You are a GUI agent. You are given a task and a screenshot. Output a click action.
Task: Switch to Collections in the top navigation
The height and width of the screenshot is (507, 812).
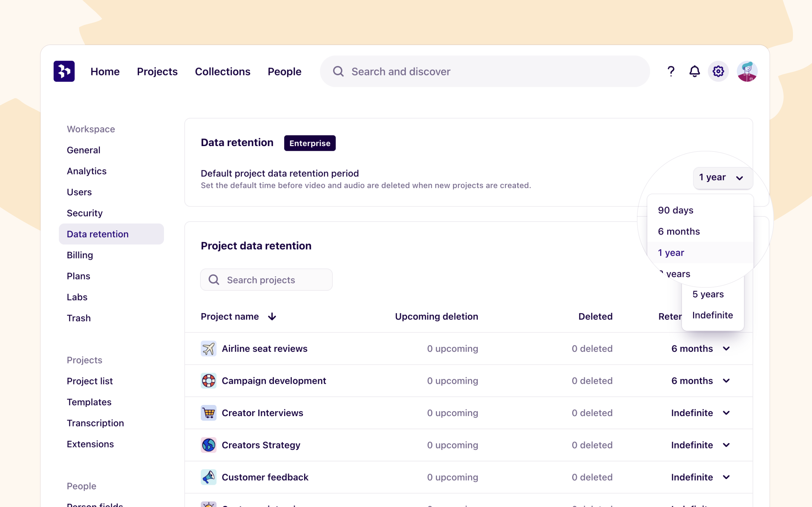click(x=222, y=71)
